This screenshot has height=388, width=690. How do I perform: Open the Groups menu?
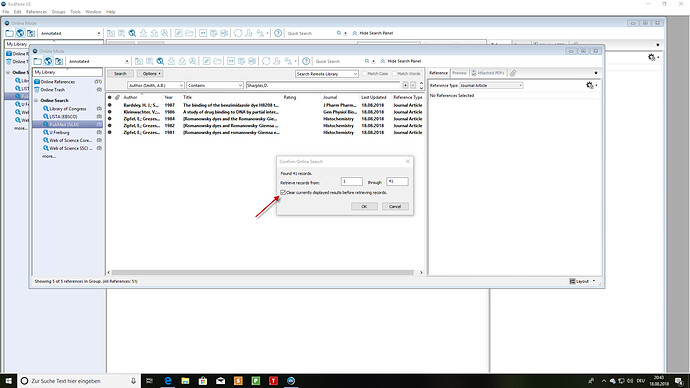(x=59, y=12)
